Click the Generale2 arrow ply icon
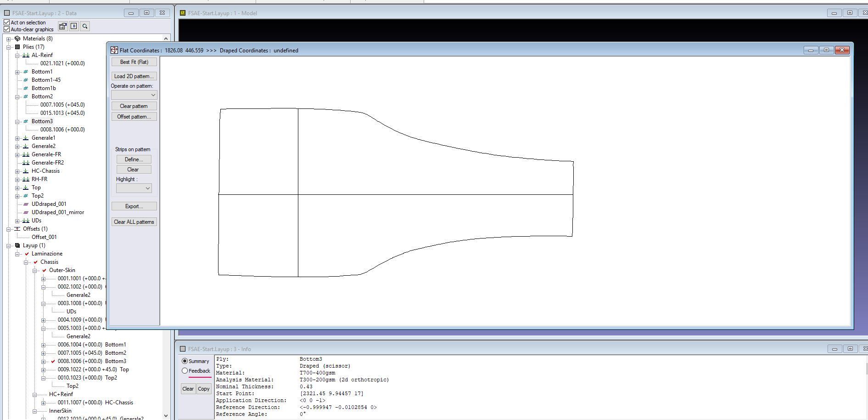868x420 pixels. [26, 146]
